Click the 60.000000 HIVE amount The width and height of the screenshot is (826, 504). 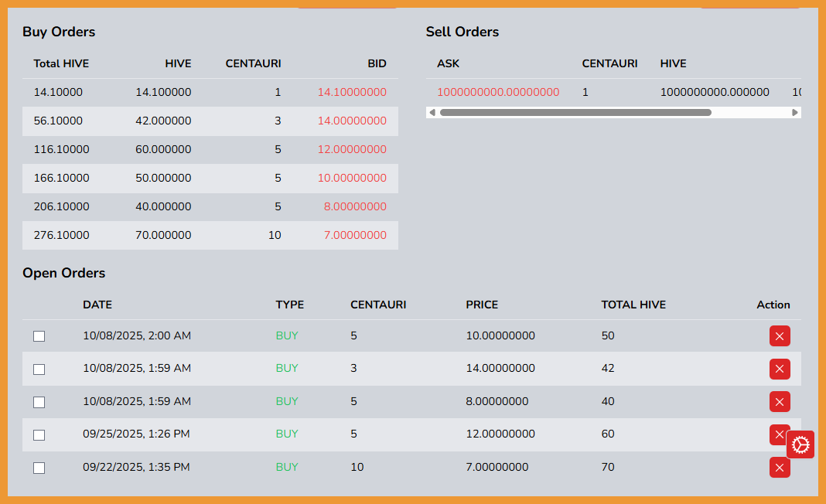coord(163,149)
